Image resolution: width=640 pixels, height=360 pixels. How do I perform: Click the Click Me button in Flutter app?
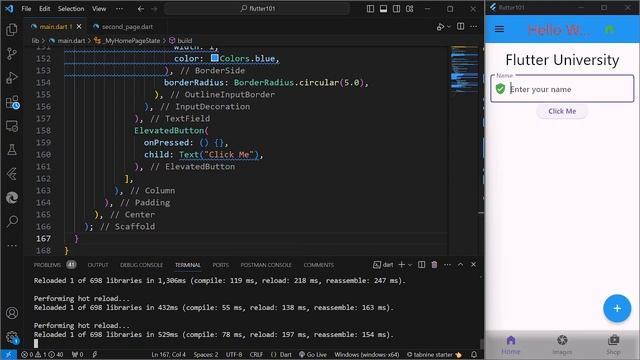562,111
